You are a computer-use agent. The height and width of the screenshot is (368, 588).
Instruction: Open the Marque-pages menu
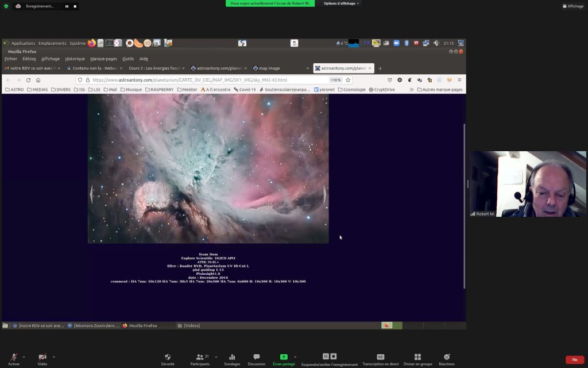click(x=103, y=59)
